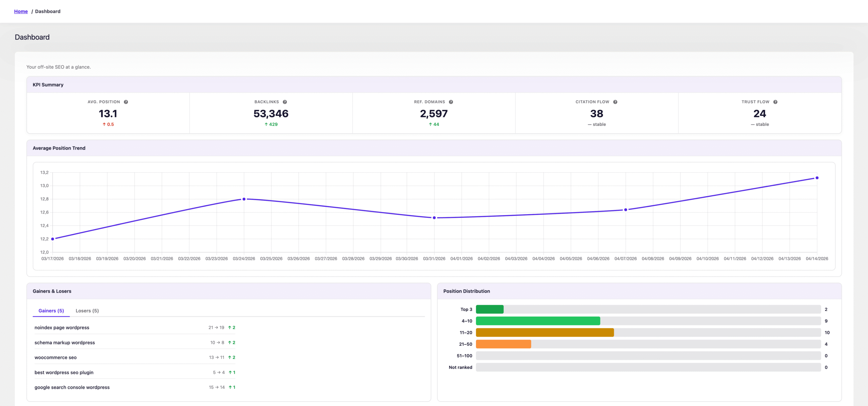Click the schema markup wordpress keyword
The width and height of the screenshot is (868, 406).
(65, 343)
